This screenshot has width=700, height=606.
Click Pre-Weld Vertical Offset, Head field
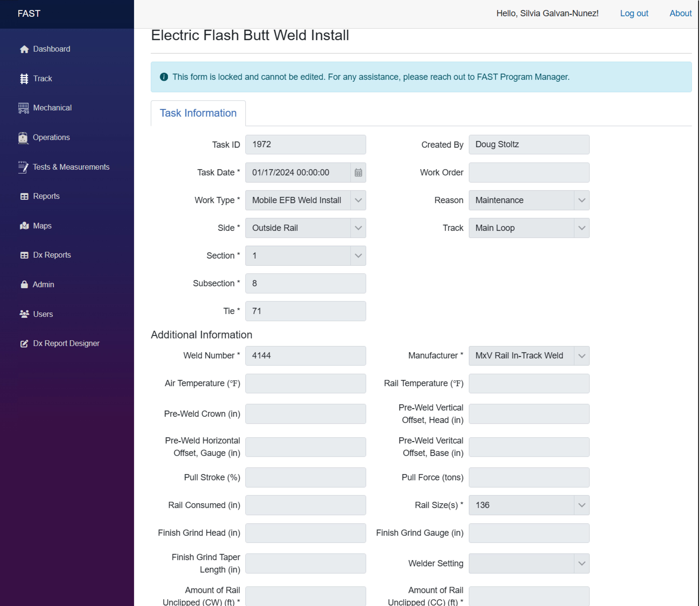pyautogui.click(x=529, y=414)
